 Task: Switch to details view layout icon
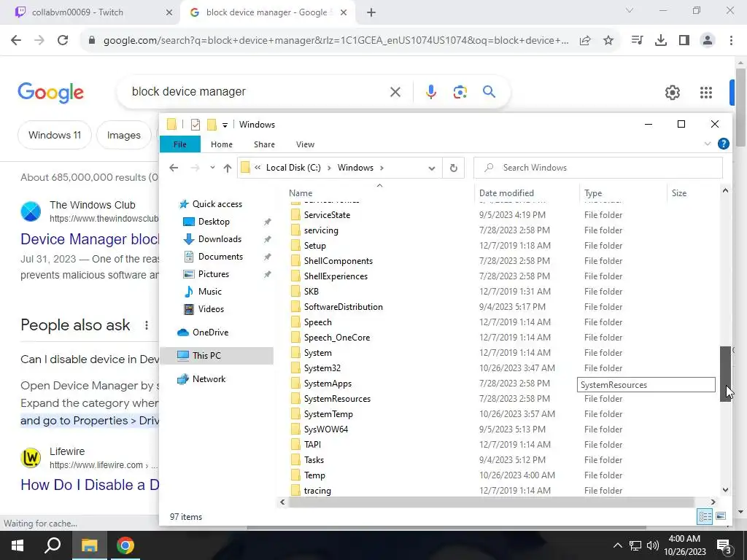click(705, 516)
